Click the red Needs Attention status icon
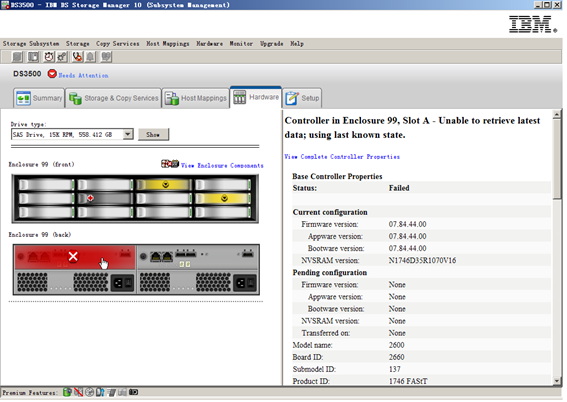The width and height of the screenshot is (567, 402). 52,74
